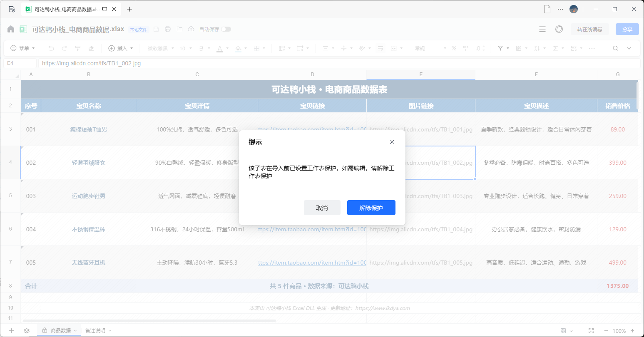The image size is (644, 337).
Task: Click the 分享 share button
Action: [627, 29]
